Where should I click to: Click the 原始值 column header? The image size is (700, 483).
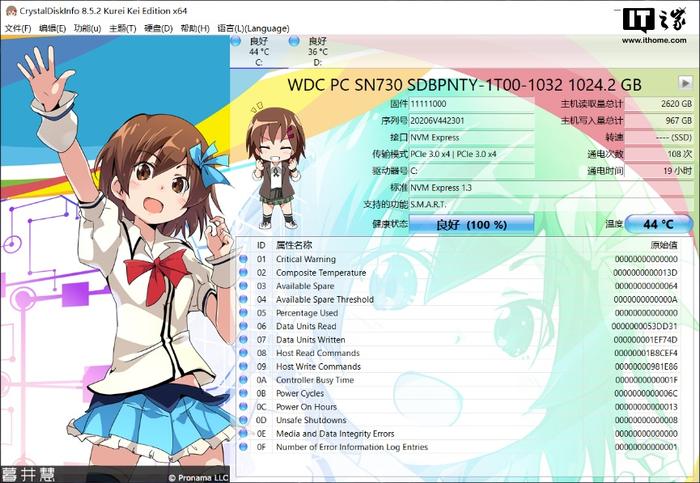[x=664, y=245]
